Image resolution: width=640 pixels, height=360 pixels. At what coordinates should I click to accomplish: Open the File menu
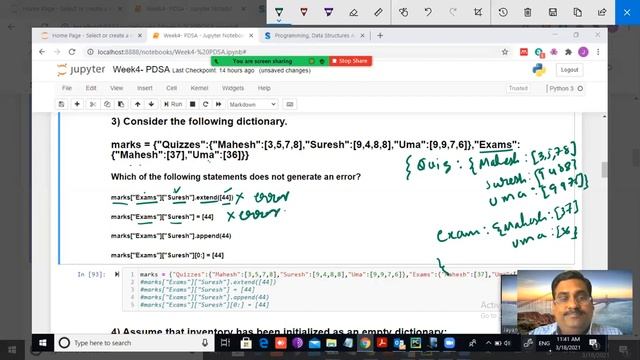coord(67,88)
